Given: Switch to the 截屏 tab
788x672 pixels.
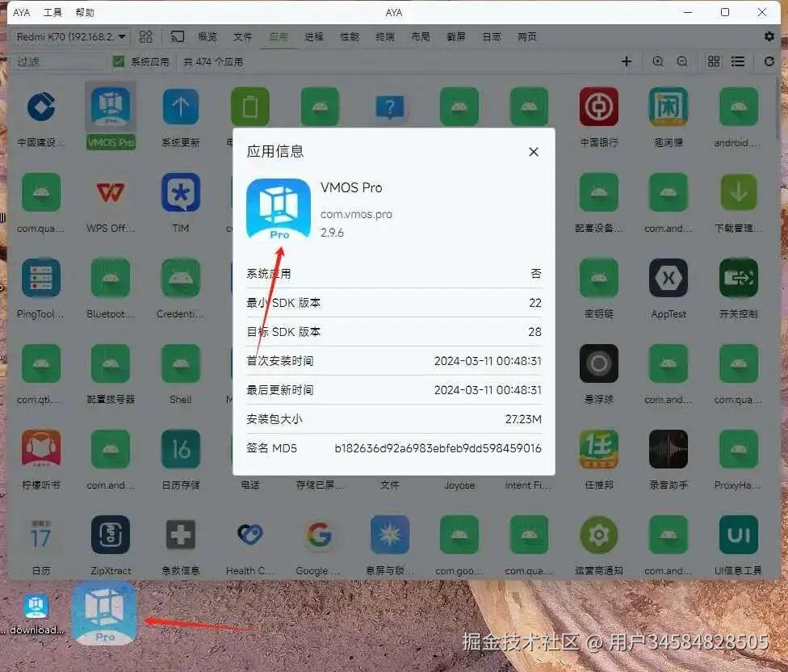Looking at the screenshot, I should [x=456, y=36].
